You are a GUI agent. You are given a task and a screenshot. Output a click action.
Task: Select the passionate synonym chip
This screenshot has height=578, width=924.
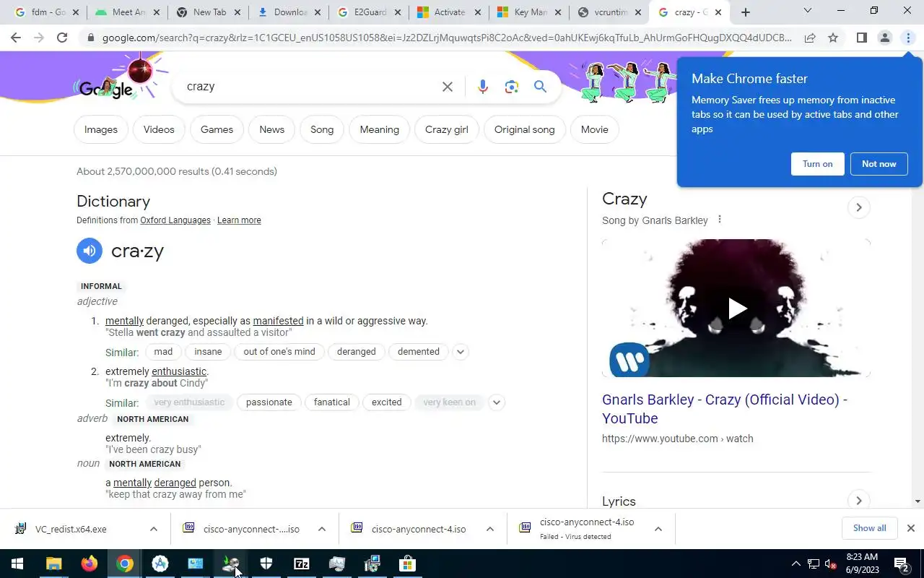click(x=269, y=402)
